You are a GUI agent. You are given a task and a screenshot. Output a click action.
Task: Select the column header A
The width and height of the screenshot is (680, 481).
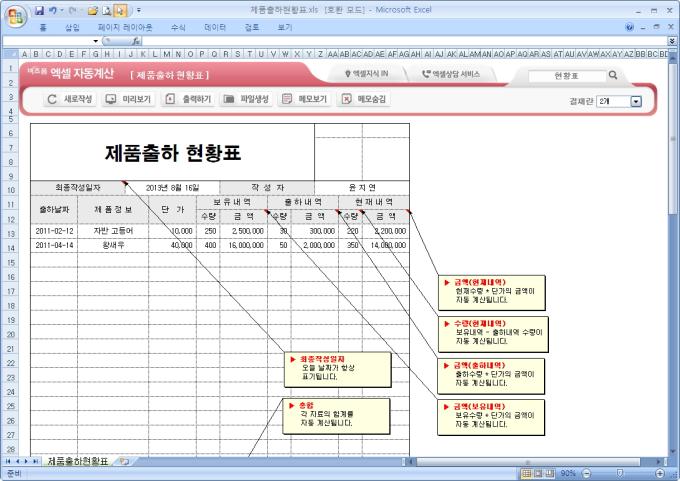click(24, 54)
